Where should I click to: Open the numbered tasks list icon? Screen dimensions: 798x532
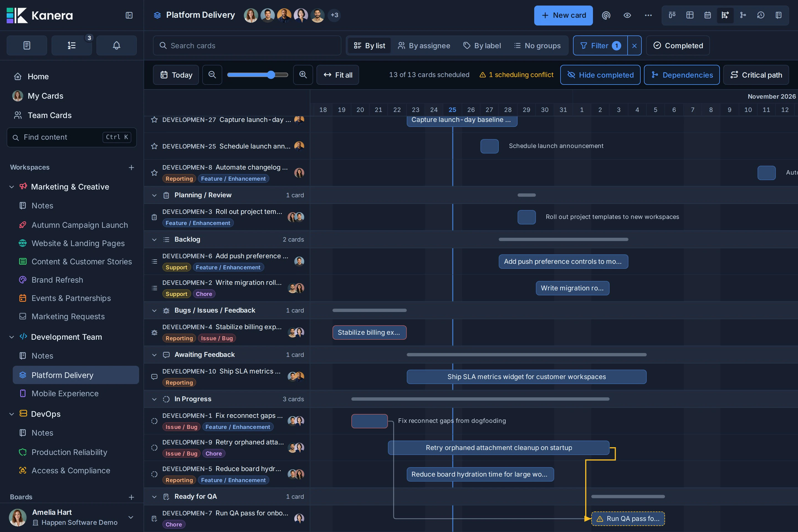pos(71,45)
